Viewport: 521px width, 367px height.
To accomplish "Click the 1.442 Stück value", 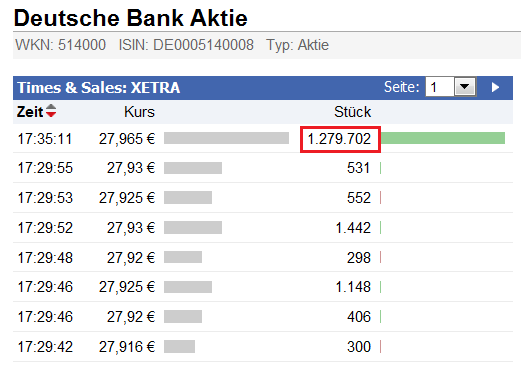I will [x=353, y=228].
